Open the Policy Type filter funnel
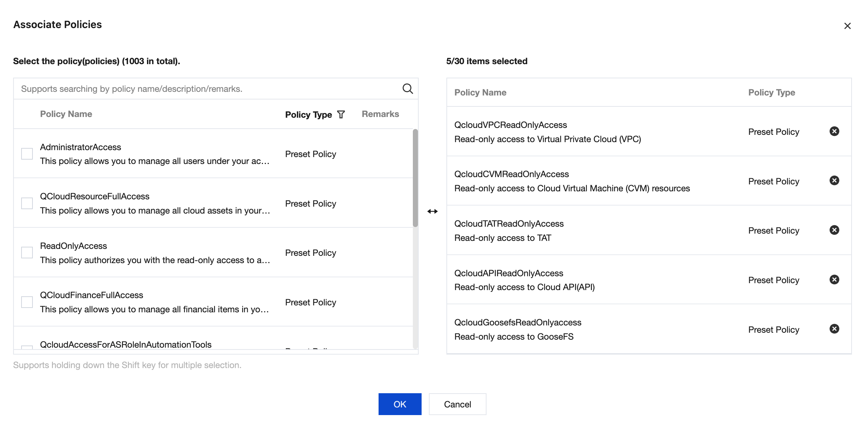 coord(341,114)
